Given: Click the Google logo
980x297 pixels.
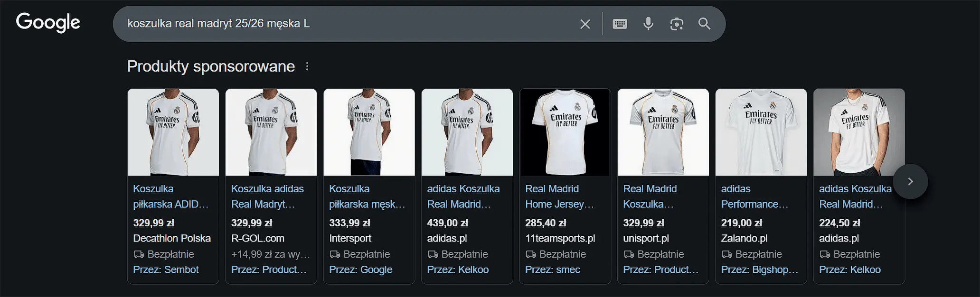Looking at the screenshot, I should click(48, 22).
